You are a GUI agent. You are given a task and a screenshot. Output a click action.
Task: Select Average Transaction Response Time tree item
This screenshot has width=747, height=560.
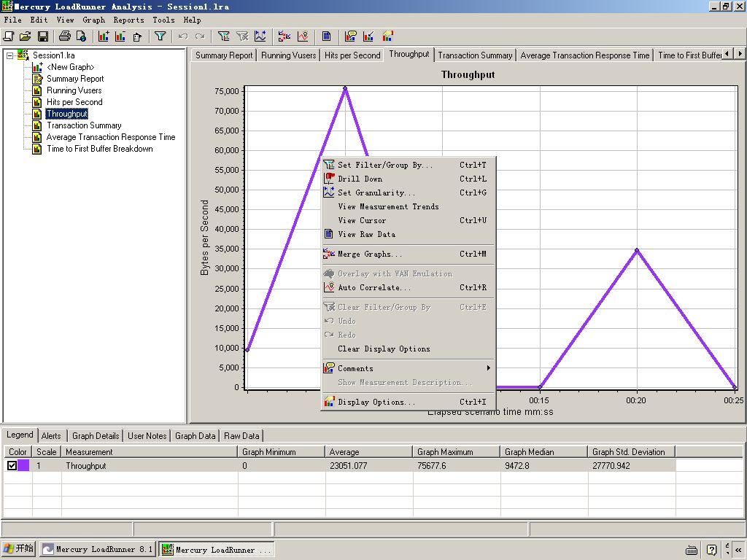pos(111,137)
